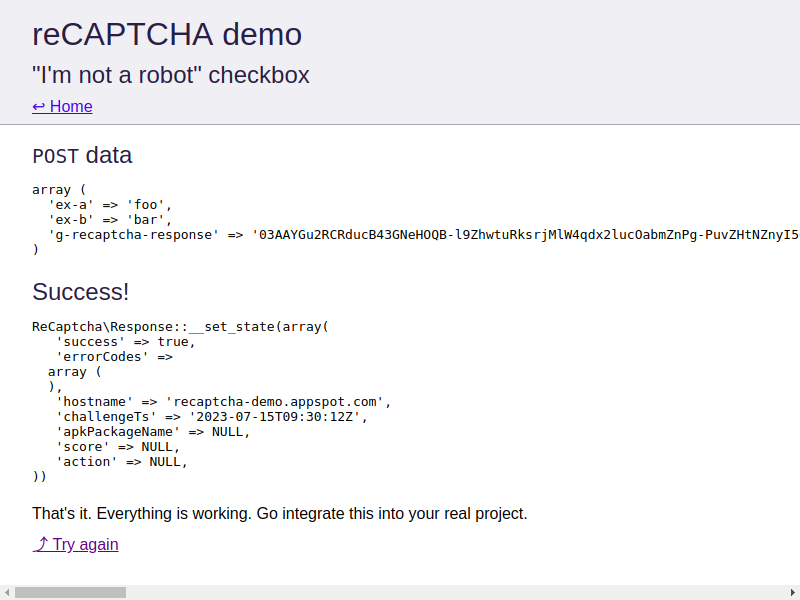Viewport: 800px width, 600px height.
Task: Click the 'errorCodes' => line
Action: pyautogui.click(x=114, y=357)
